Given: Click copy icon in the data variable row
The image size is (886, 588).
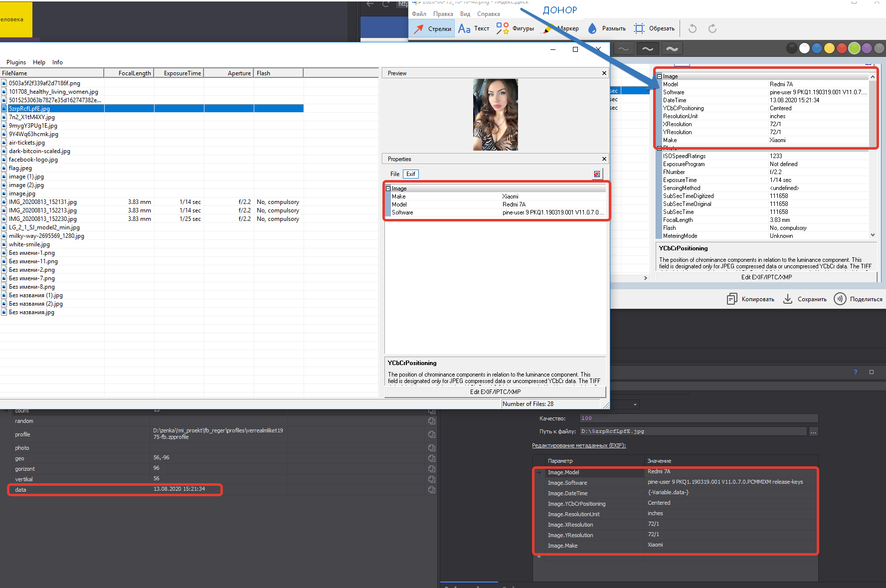Looking at the screenshot, I should point(432,490).
